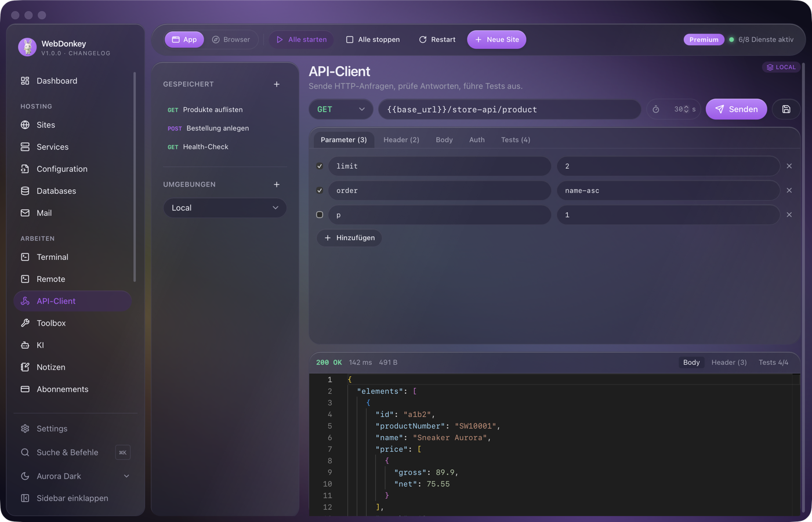Add a new environment under Umgebungen

(x=277, y=184)
